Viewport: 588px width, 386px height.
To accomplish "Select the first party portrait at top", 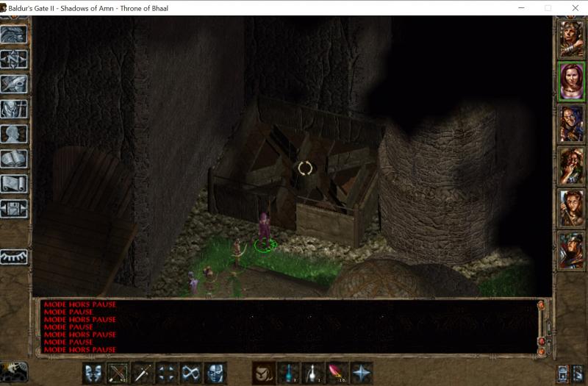I will tap(571, 39).
